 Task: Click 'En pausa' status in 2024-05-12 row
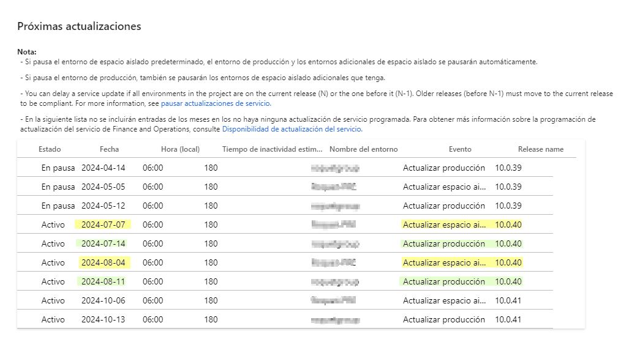coord(58,206)
